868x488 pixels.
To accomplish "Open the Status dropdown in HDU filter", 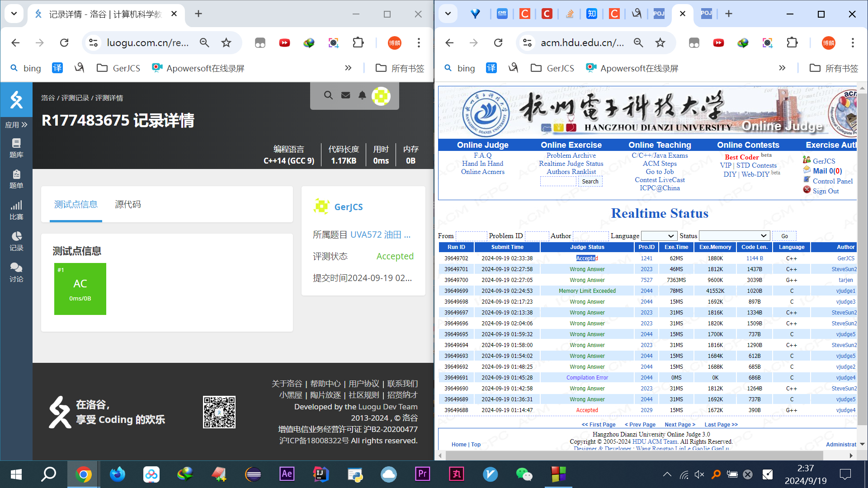I will pyautogui.click(x=734, y=236).
